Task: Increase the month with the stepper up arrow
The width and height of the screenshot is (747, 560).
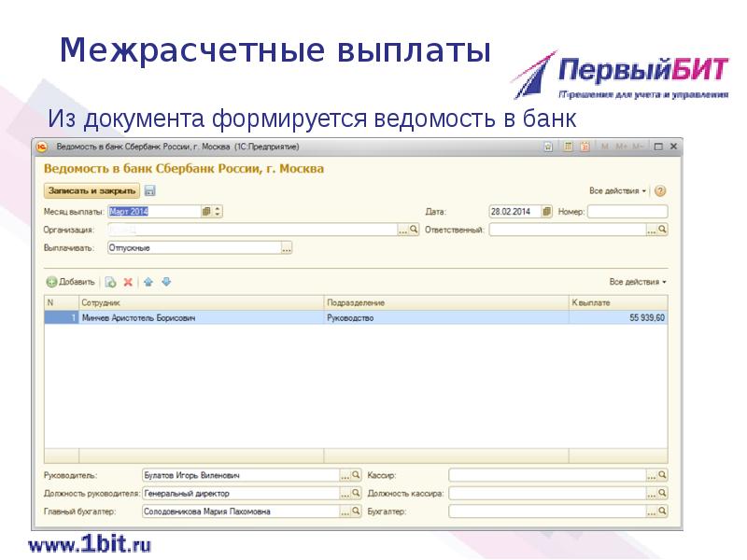Action: [217, 206]
